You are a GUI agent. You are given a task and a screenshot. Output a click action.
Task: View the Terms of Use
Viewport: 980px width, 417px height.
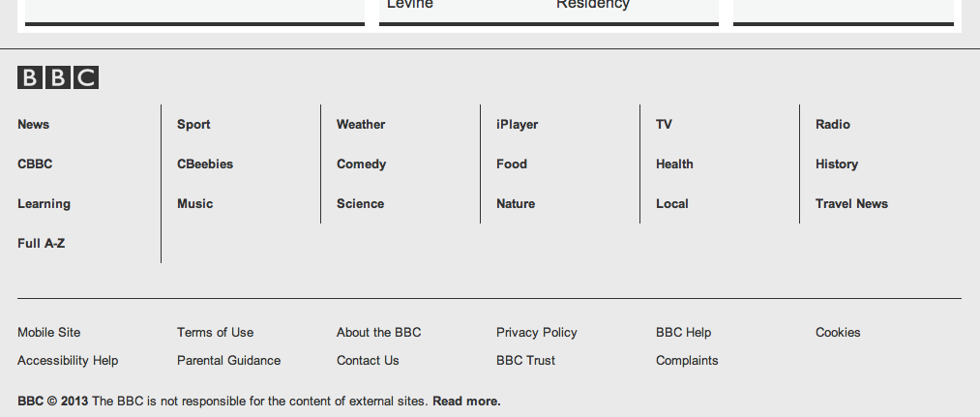[x=215, y=333]
